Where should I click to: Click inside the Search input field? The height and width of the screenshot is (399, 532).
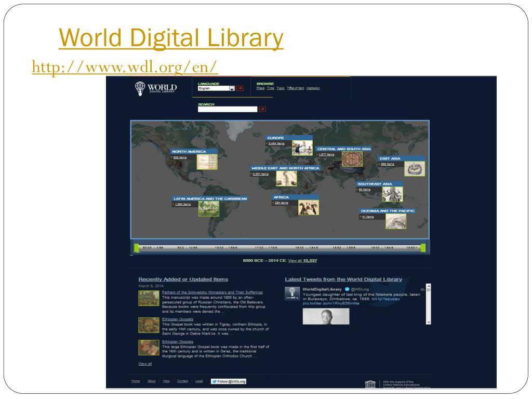228,109
